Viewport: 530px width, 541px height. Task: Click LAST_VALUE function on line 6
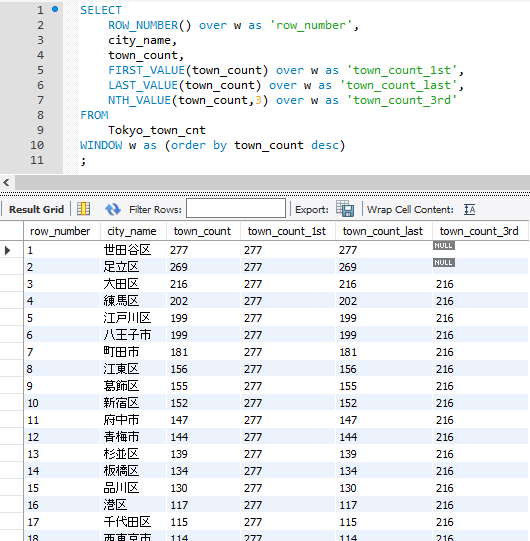click(x=143, y=85)
